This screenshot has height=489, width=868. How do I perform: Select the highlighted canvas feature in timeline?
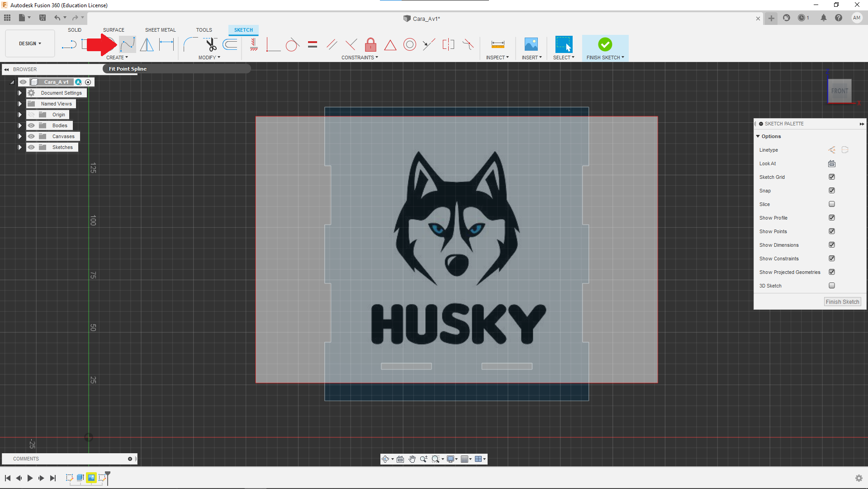point(91,478)
